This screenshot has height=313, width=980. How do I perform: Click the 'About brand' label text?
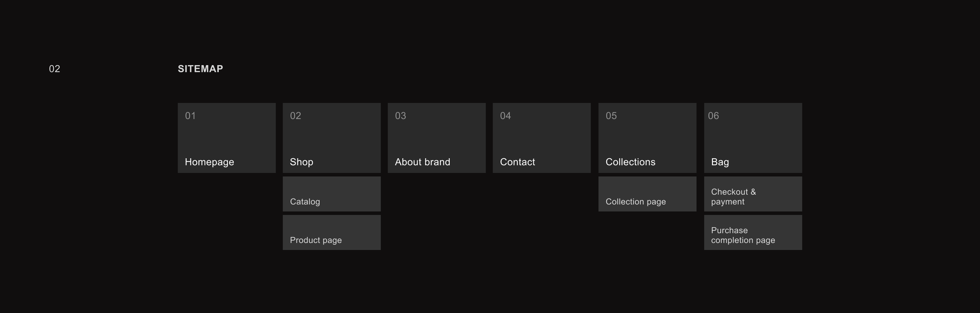click(x=422, y=162)
